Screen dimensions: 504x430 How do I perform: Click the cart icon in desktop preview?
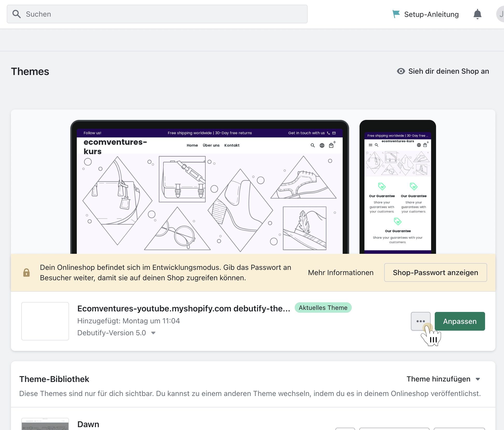[331, 145]
